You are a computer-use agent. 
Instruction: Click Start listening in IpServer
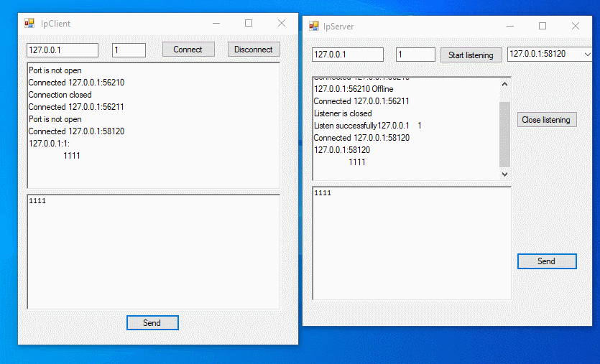(471, 55)
